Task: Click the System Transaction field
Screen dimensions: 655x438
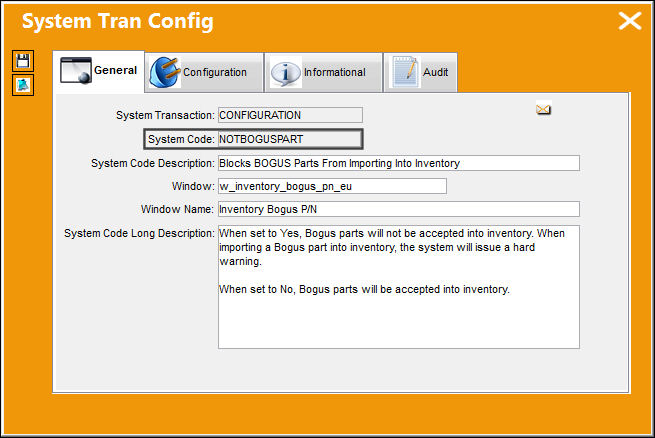Action: (x=290, y=115)
